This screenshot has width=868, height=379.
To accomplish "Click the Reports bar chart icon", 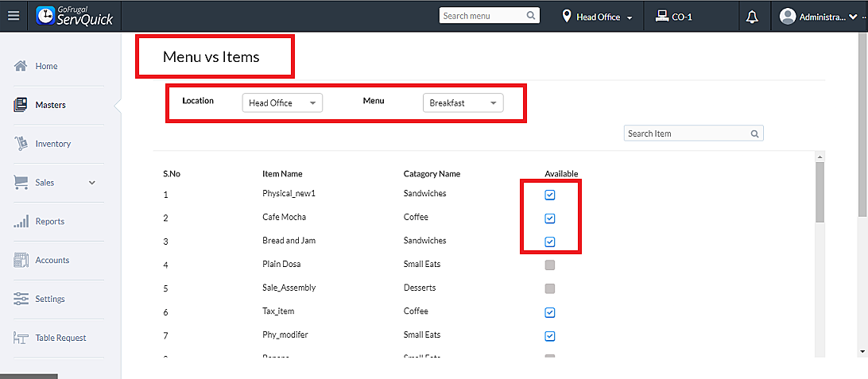I will point(21,222).
